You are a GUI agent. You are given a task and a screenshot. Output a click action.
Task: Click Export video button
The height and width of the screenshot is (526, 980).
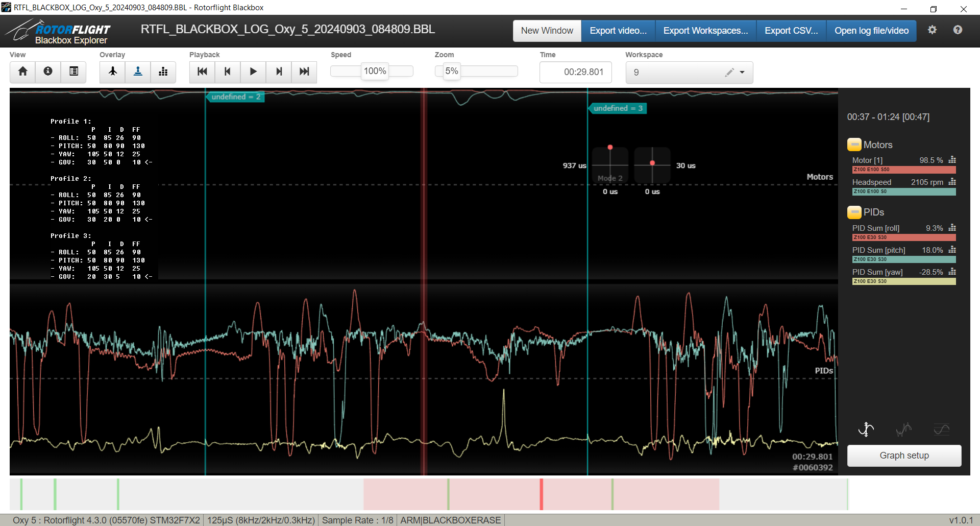(618, 31)
